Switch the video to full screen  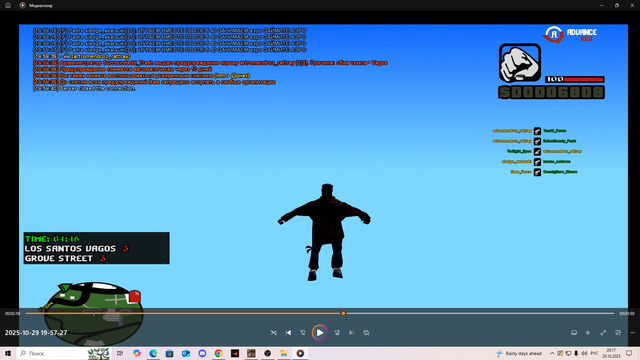coord(603,333)
